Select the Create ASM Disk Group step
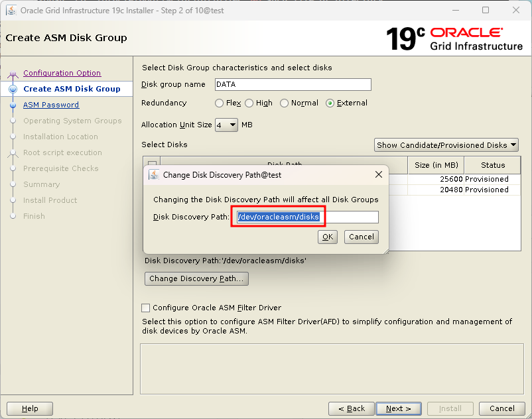 click(x=72, y=89)
